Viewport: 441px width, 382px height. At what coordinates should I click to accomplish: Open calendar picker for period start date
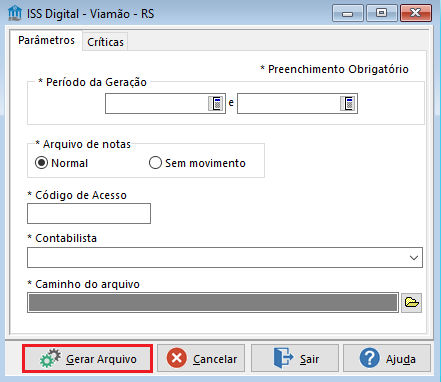point(216,104)
